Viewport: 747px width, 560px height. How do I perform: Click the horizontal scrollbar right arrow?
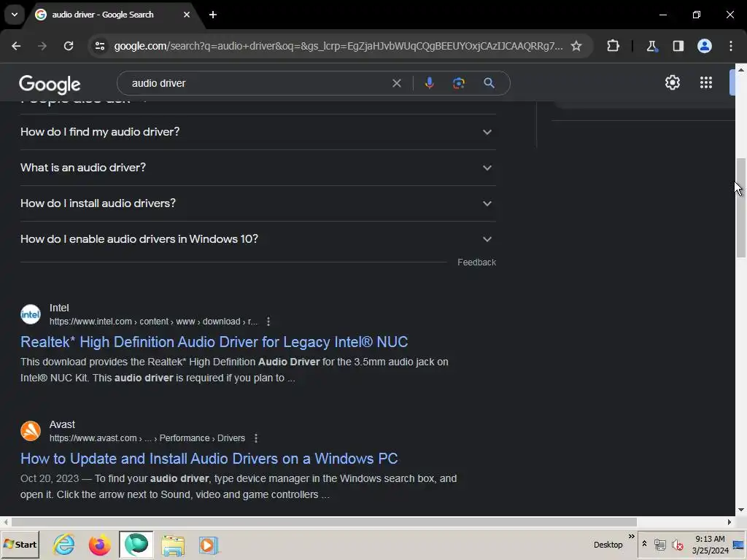tap(729, 522)
